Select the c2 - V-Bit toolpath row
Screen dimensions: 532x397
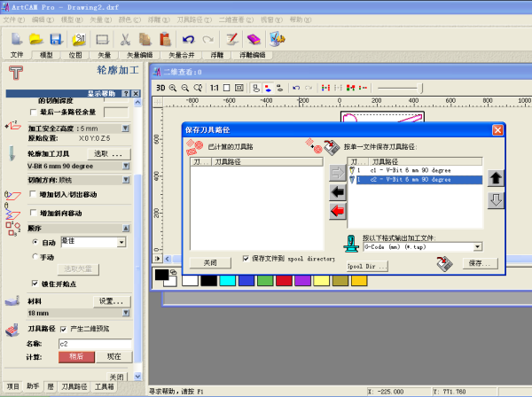tap(415, 179)
